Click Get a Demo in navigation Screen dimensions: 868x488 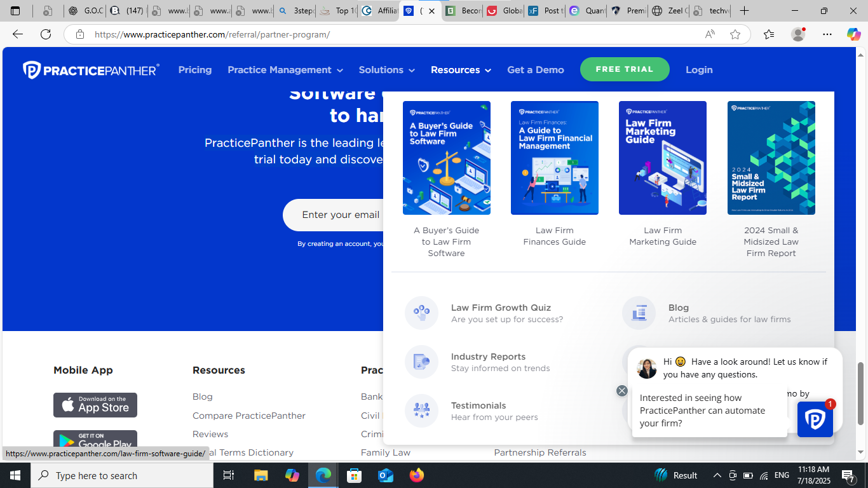point(536,70)
